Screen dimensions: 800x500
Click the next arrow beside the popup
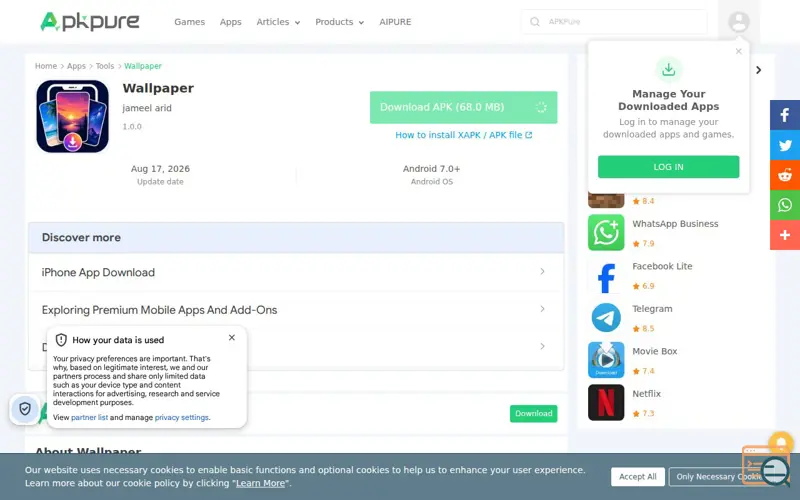pyautogui.click(x=759, y=70)
